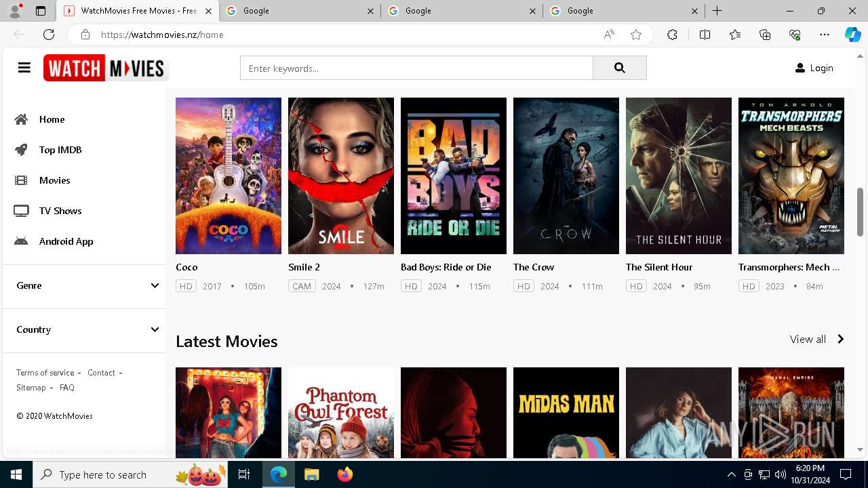Open the Sitemap link
868x488 pixels.
(31, 388)
